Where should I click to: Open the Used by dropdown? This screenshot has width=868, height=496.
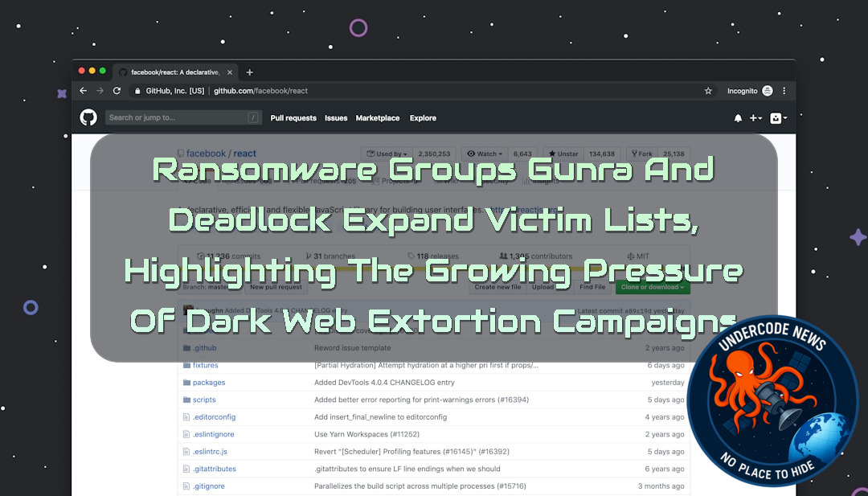click(x=387, y=154)
